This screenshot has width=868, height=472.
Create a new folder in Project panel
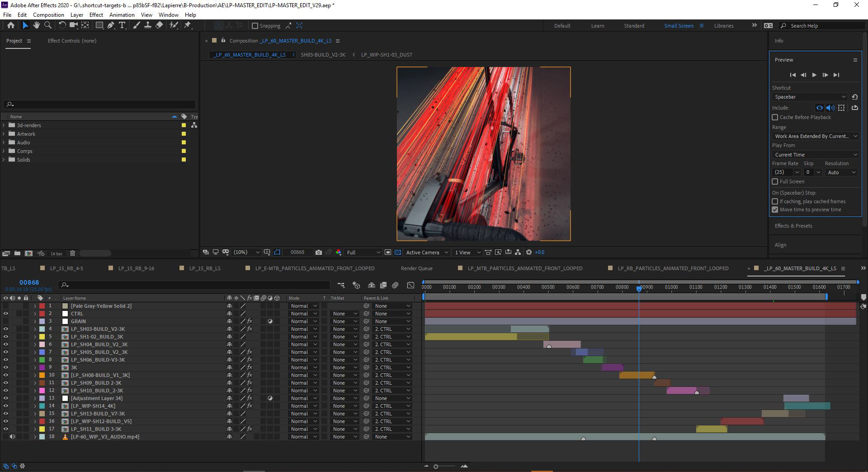coord(17,253)
